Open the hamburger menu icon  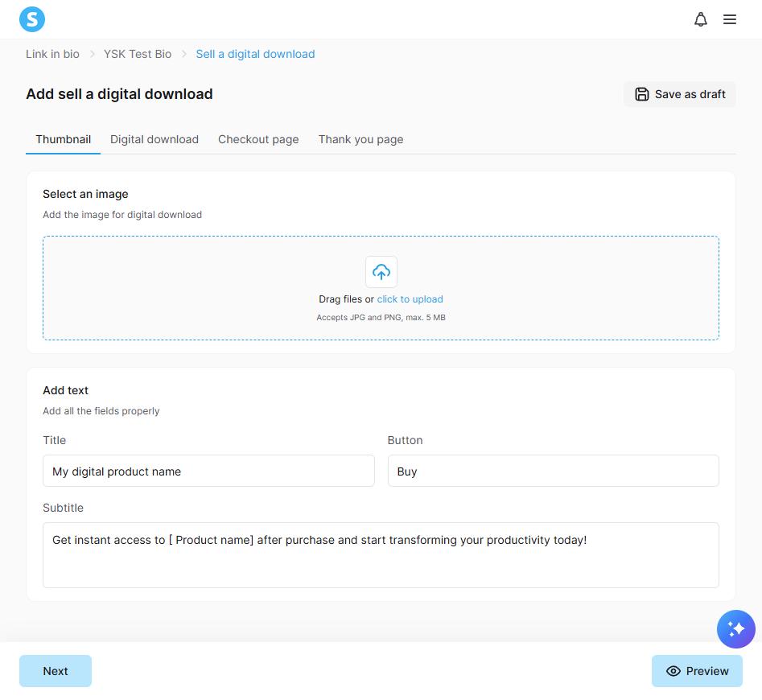(x=730, y=19)
